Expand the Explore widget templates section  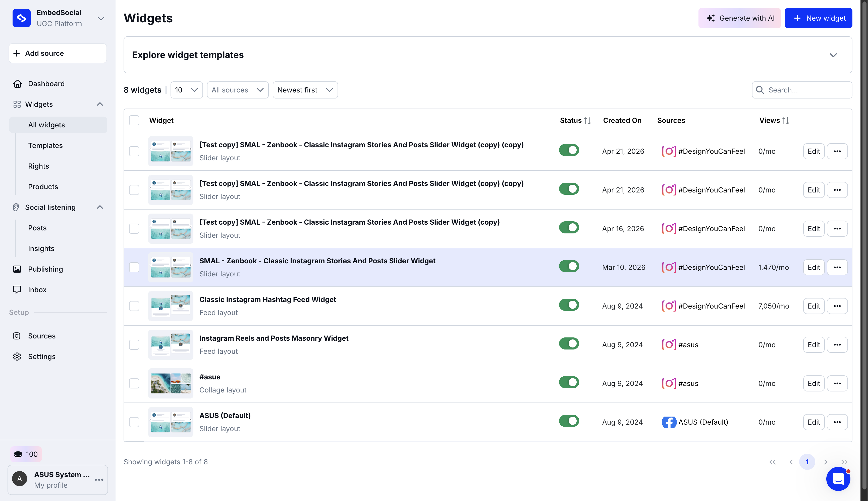(833, 55)
